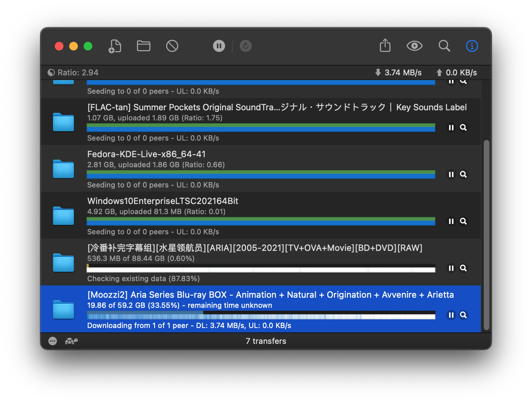Pause the Moozzi2 Aria Blu-ray download
The height and width of the screenshot is (403, 532).
pos(451,315)
